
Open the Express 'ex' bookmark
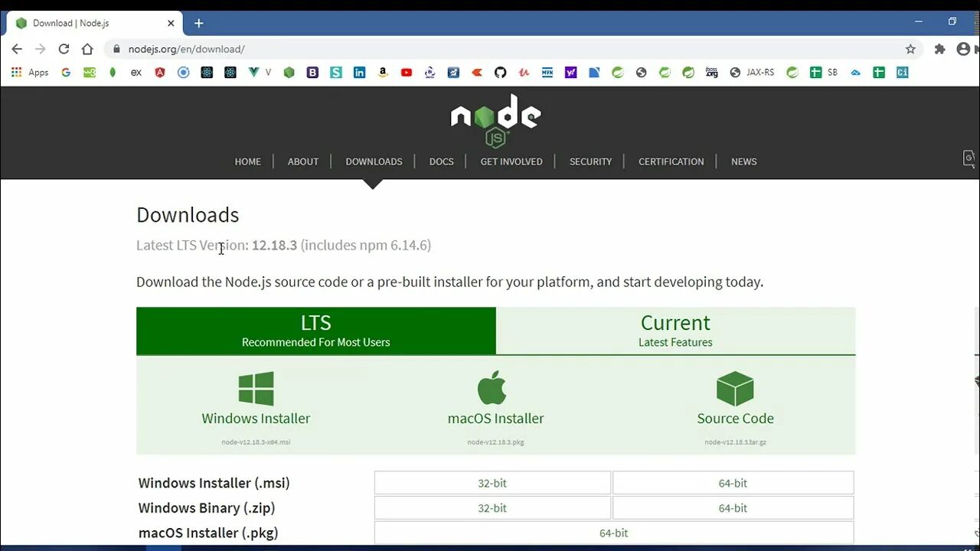(x=136, y=73)
